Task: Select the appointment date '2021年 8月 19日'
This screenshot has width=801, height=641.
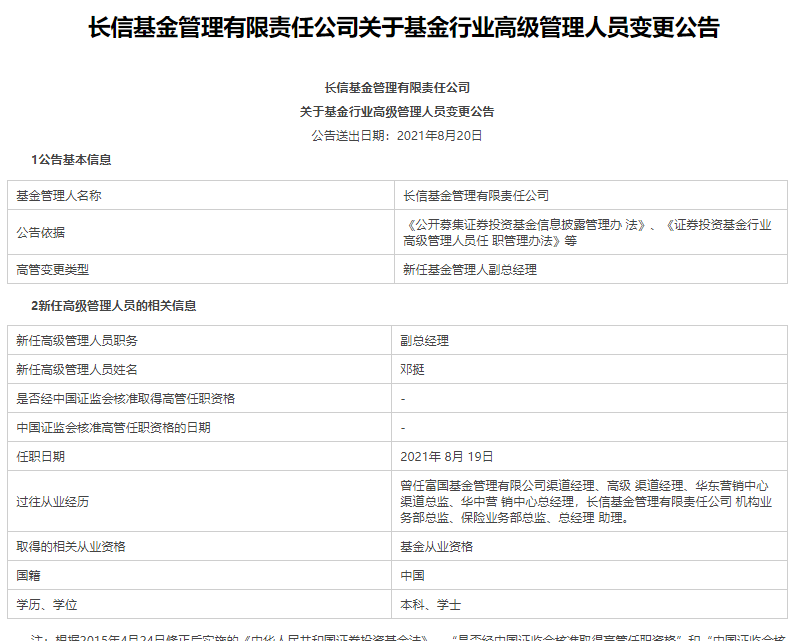Action: (x=446, y=456)
